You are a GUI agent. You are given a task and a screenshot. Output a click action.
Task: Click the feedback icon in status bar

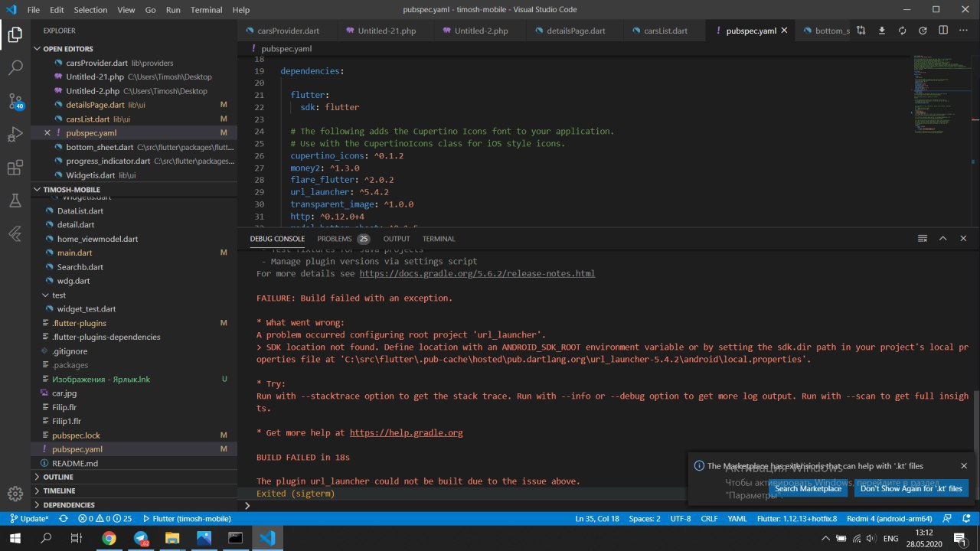[947, 518]
